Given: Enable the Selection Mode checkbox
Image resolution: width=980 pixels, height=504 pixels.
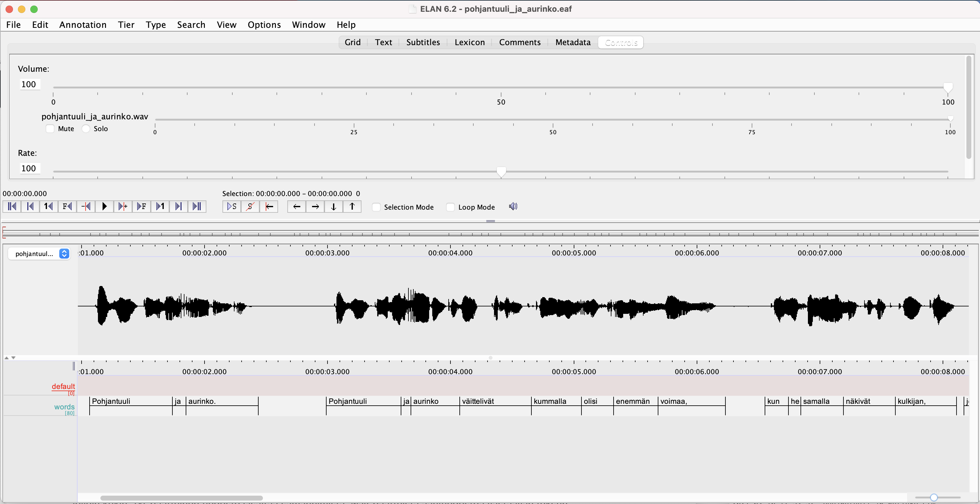Looking at the screenshot, I should click(376, 207).
